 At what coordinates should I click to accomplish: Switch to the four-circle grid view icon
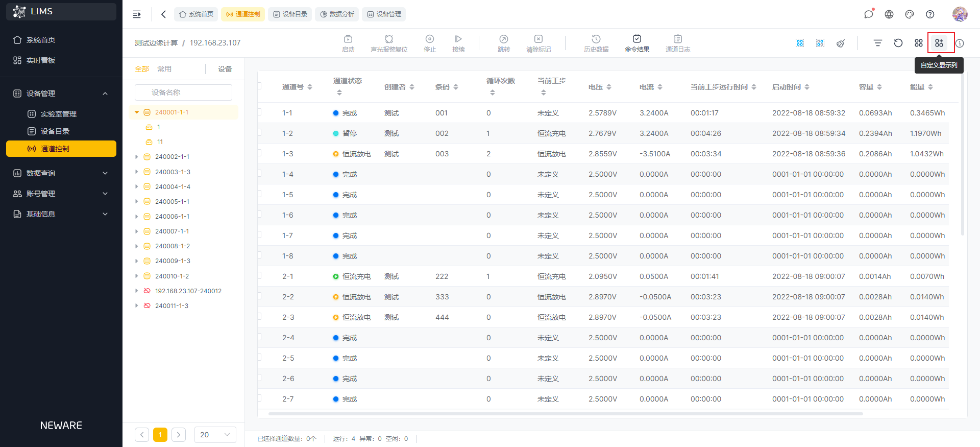coord(919,43)
